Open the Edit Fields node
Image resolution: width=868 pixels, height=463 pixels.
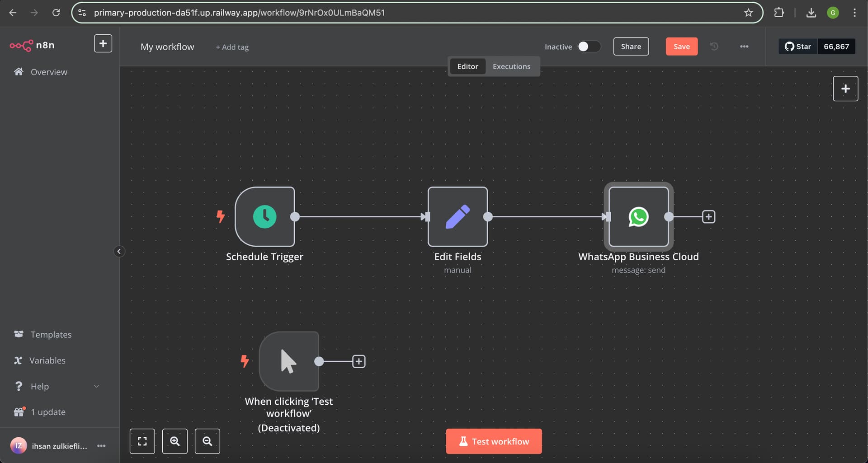pyautogui.click(x=458, y=217)
